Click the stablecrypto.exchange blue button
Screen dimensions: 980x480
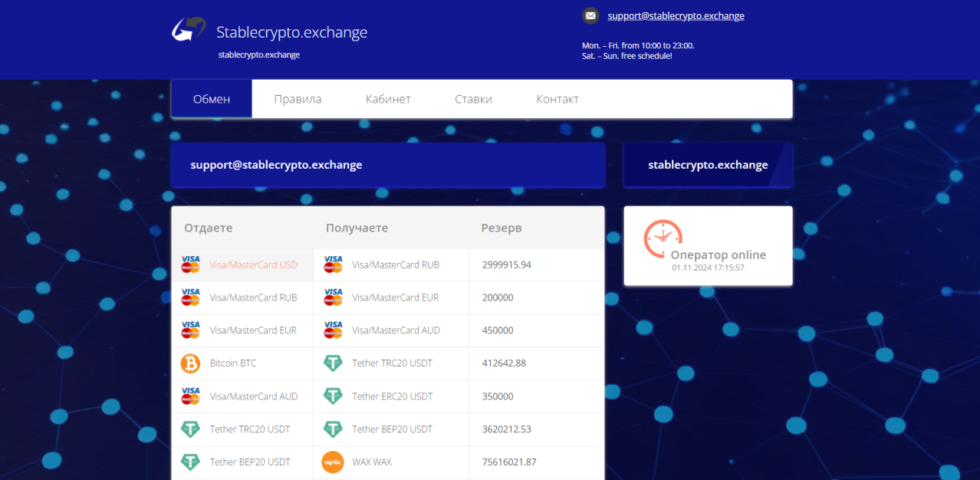click(x=707, y=164)
